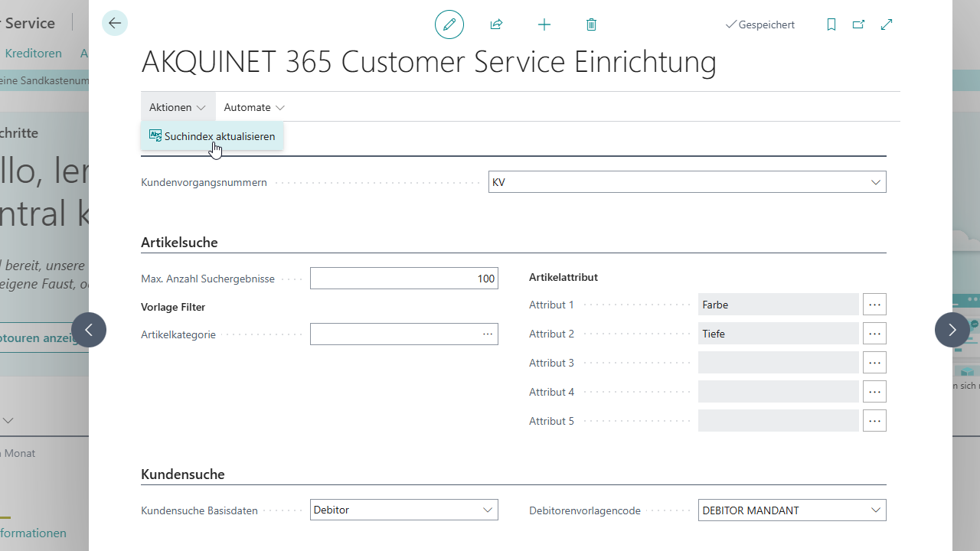This screenshot has height=551, width=980.
Task: Click the Vorlage Filter group label
Action: (x=173, y=307)
